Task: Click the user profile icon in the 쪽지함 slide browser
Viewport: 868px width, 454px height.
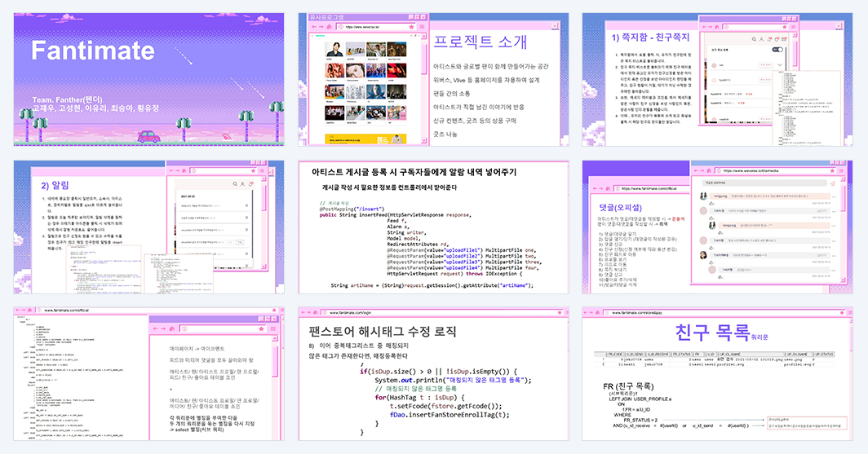Action: click(762, 39)
